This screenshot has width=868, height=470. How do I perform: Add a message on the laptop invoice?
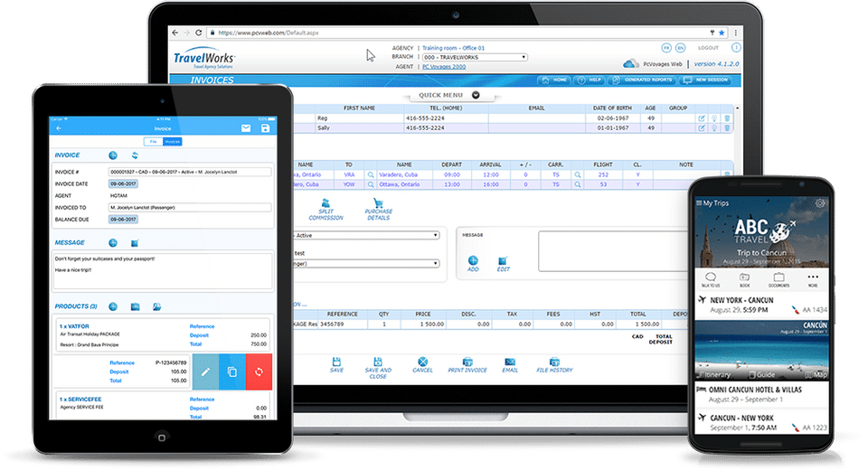click(473, 264)
